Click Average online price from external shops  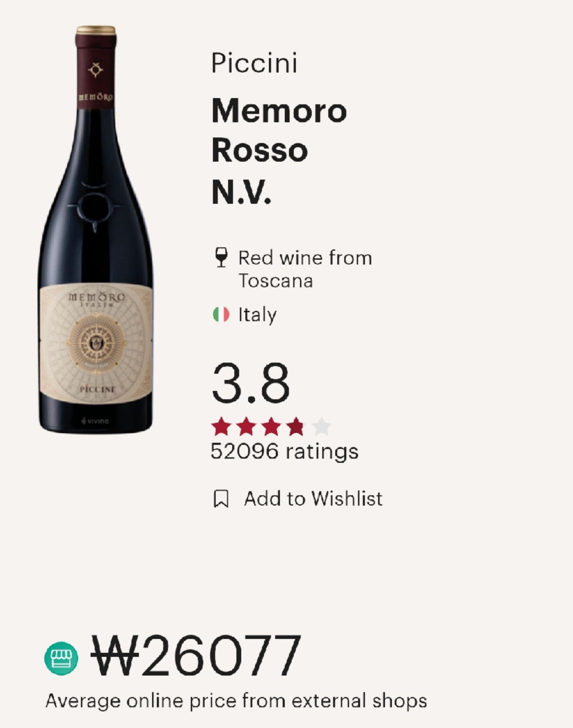point(236,701)
